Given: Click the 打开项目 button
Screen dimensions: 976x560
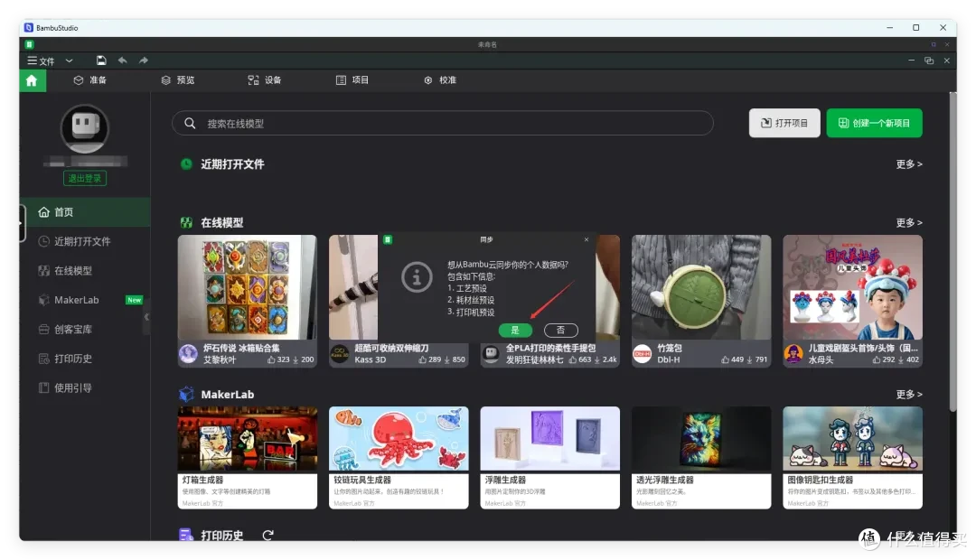Looking at the screenshot, I should (x=784, y=123).
